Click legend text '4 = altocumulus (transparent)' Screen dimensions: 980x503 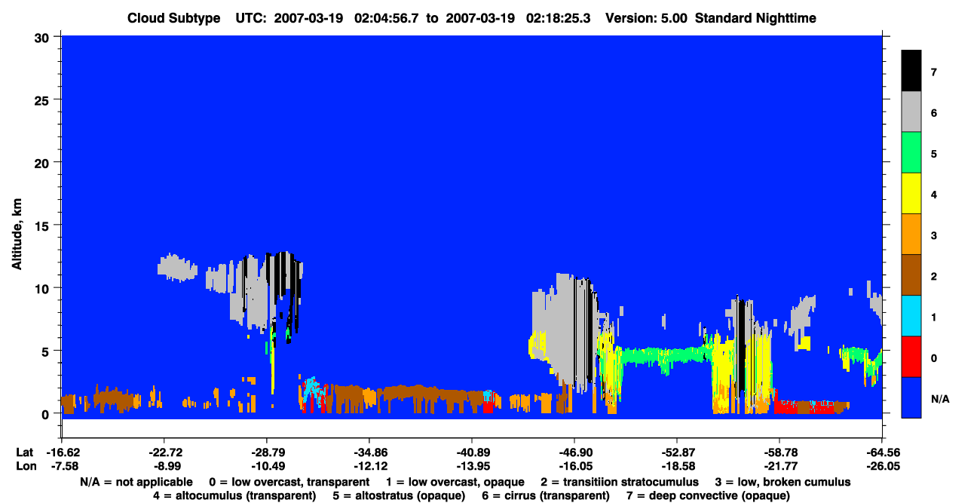click(234, 495)
